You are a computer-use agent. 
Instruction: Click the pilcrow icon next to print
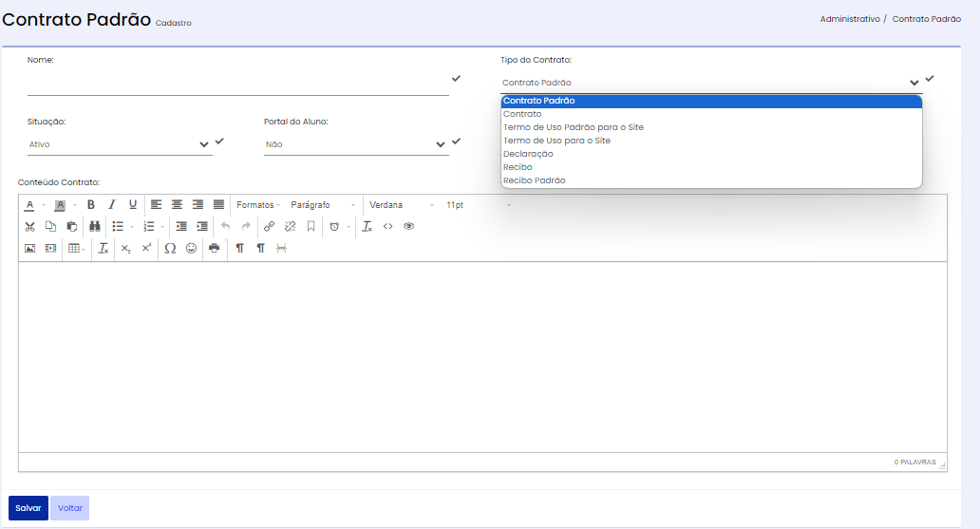pyautogui.click(x=239, y=248)
